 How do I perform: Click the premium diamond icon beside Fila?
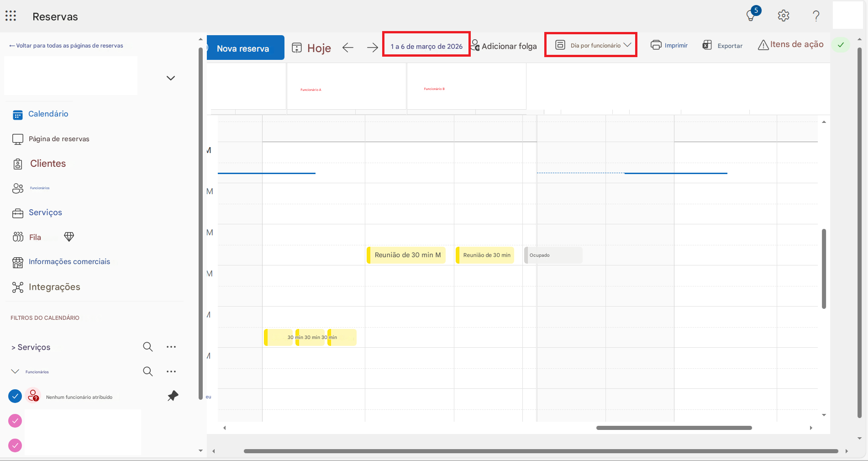[69, 237]
